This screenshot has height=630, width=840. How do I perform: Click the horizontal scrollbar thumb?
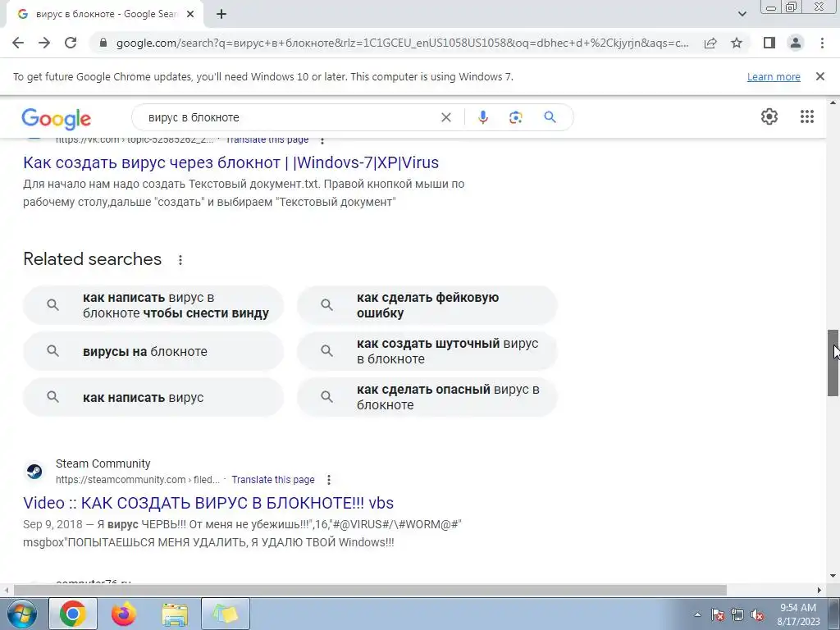pyautogui.click(x=370, y=590)
